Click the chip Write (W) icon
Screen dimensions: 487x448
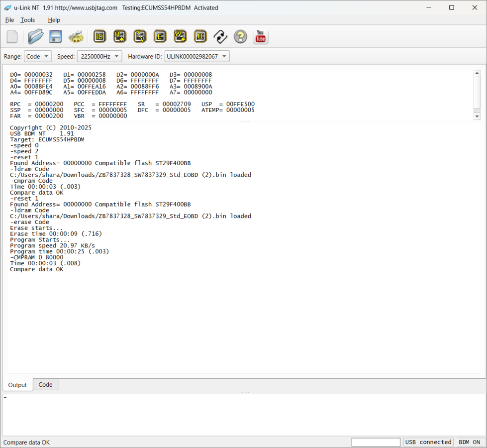[180, 36]
